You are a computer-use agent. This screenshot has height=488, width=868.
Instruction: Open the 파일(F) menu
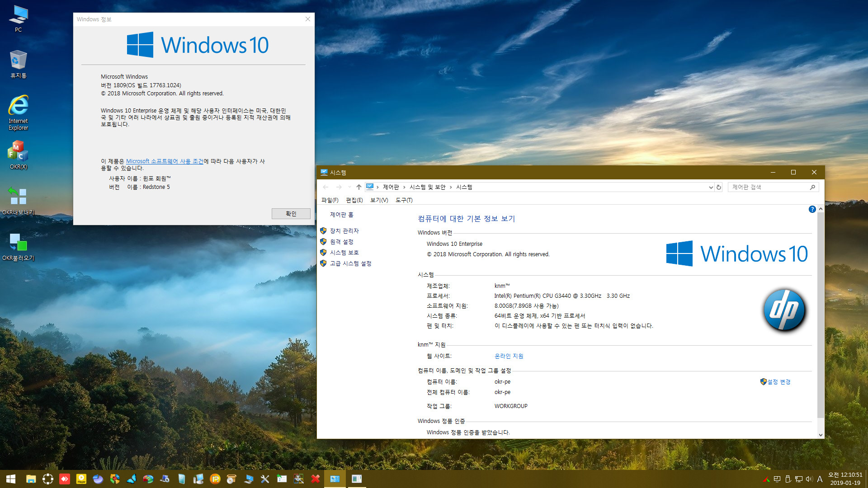point(330,200)
